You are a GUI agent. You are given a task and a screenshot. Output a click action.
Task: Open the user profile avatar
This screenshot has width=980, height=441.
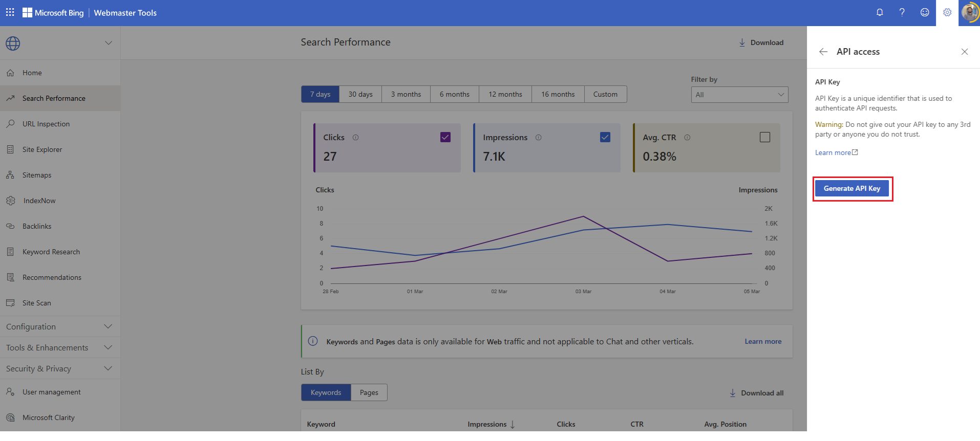pos(969,12)
